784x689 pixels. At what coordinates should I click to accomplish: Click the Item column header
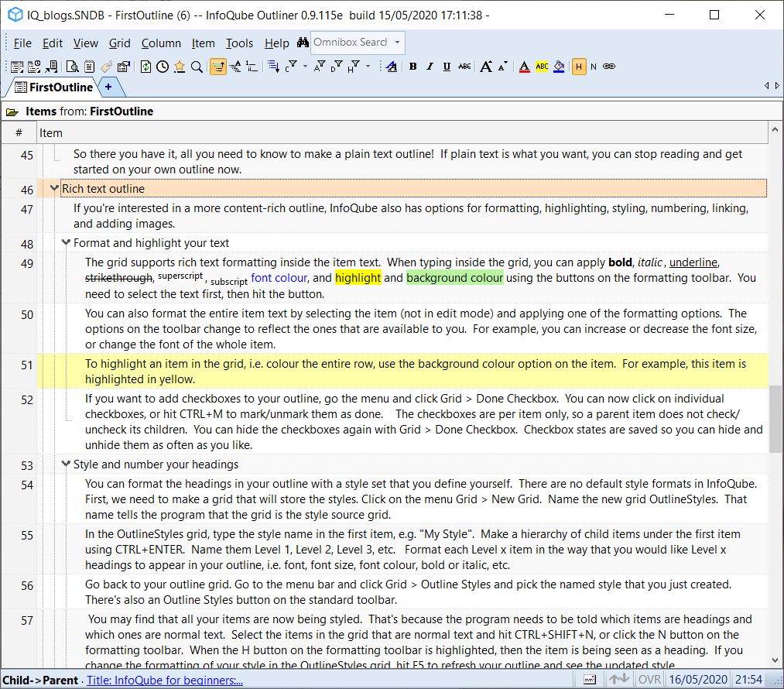point(402,133)
